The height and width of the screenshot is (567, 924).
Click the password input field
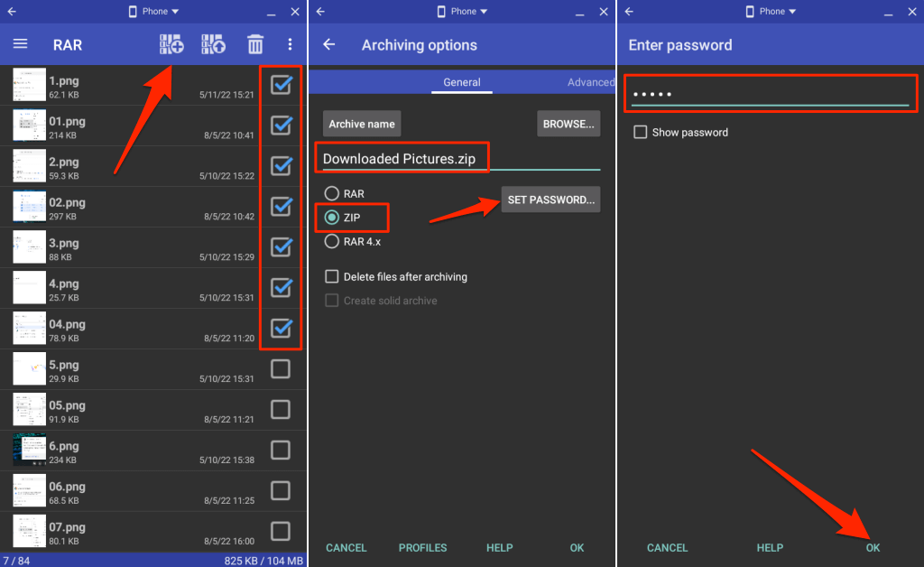click(771, 94)
